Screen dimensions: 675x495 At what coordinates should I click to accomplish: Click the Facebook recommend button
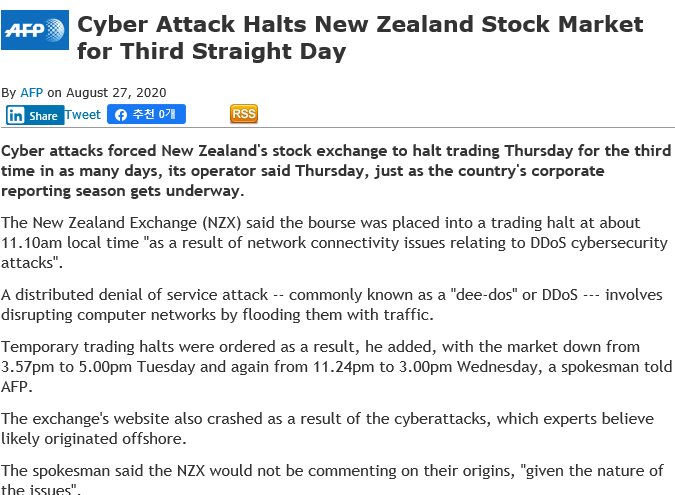pos(146,114)
